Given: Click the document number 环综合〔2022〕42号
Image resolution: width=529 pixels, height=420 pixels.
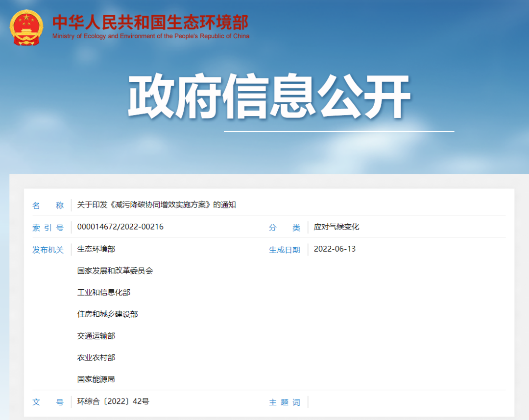Looking at the screenshot, I should (x=113, y=401).
